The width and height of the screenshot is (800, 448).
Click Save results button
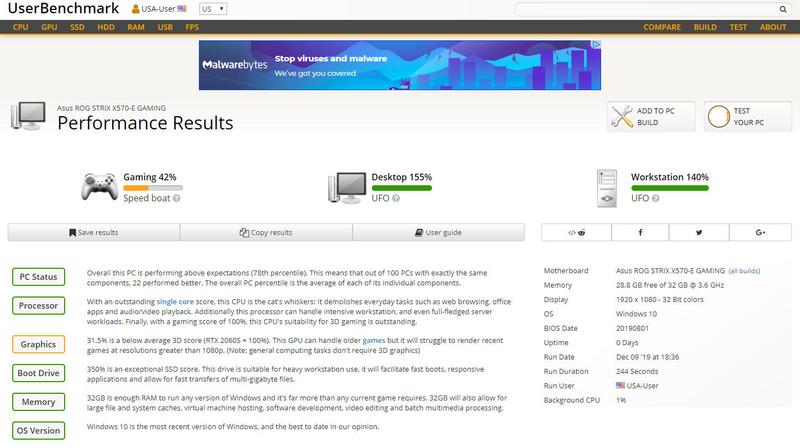[x=94, y=232]
